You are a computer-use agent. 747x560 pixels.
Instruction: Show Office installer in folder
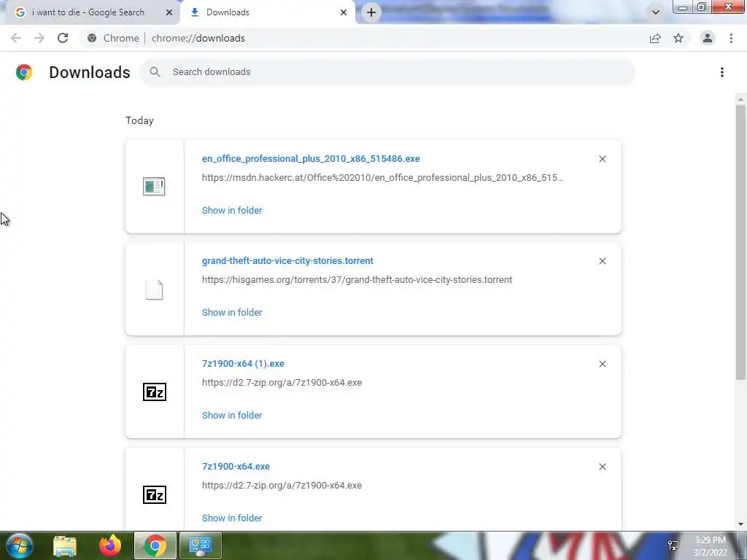click(x=232, y=211)
